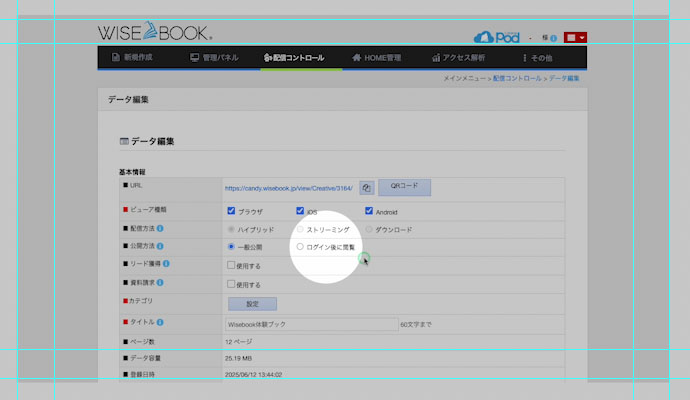
Task: Toggle the Android viewer checkbox
Action: pyautogui.click(x=369, y=211)
